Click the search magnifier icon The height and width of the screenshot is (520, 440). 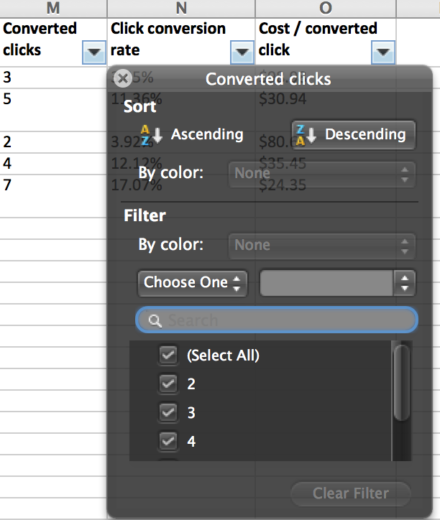[155, 321]
